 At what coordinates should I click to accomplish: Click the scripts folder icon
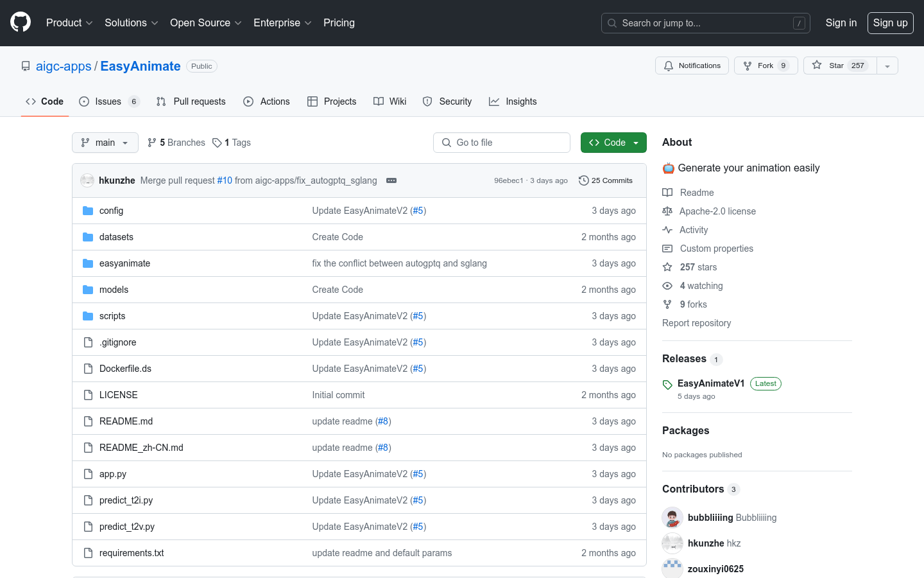88,316
